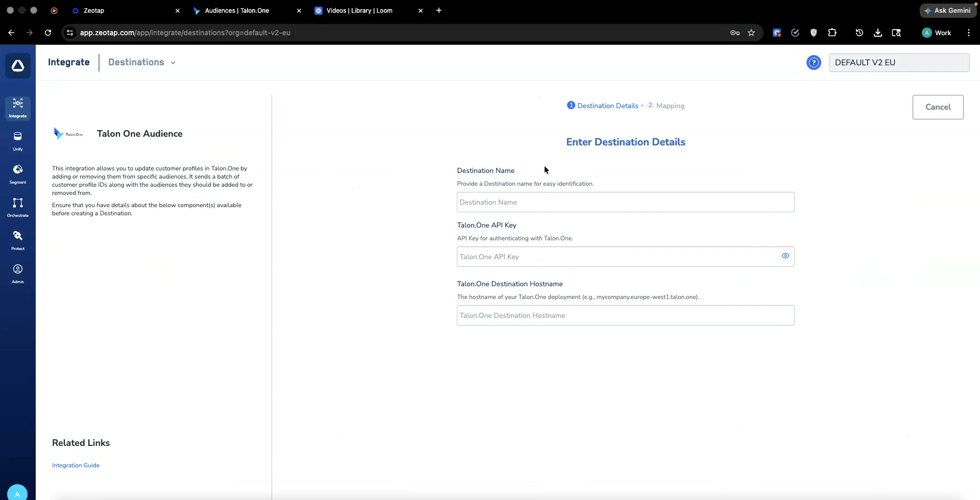Go back in browser history

[x=11, y=33]
